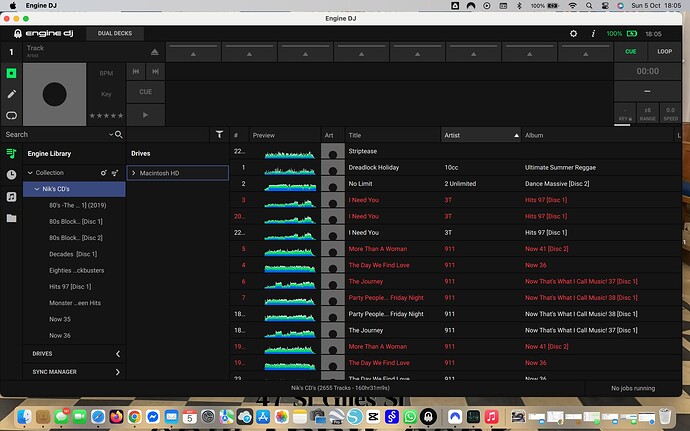Open the History clock icon in sidebar
Image resolution: width=690 pixels, height=431 pixels.
(11, 174)
